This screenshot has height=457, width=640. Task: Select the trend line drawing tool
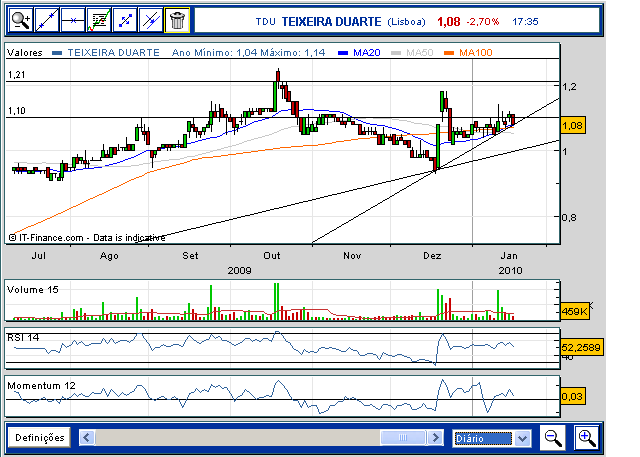point(47,20)
